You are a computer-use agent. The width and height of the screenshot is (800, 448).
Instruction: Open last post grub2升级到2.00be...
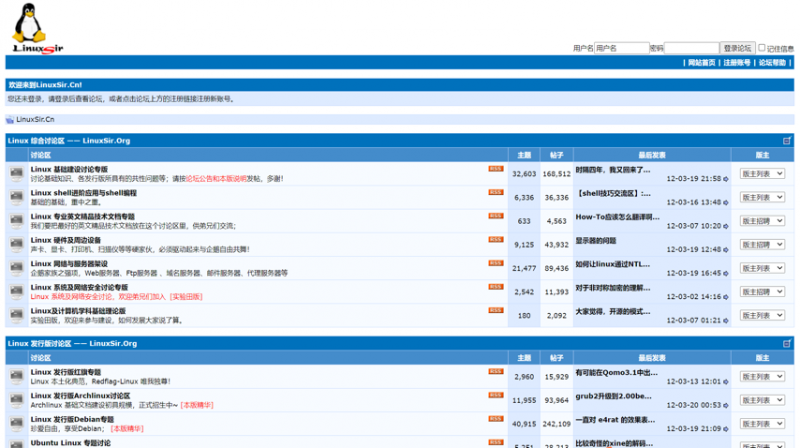pyautogui.click(x=613, y=396)
